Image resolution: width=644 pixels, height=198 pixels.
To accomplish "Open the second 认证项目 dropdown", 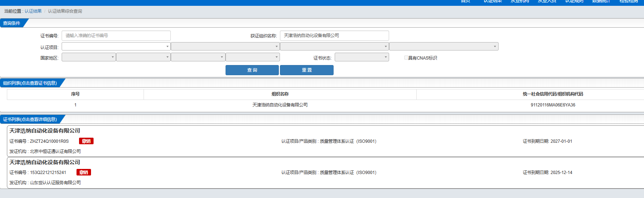I will tap(225, 47).
